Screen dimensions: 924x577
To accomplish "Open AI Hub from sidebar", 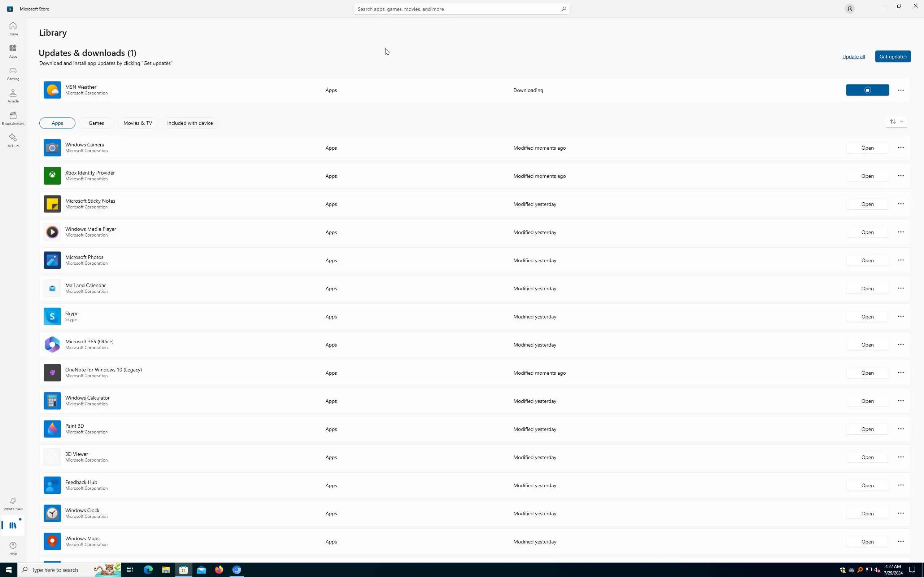I will pos(13,140).
